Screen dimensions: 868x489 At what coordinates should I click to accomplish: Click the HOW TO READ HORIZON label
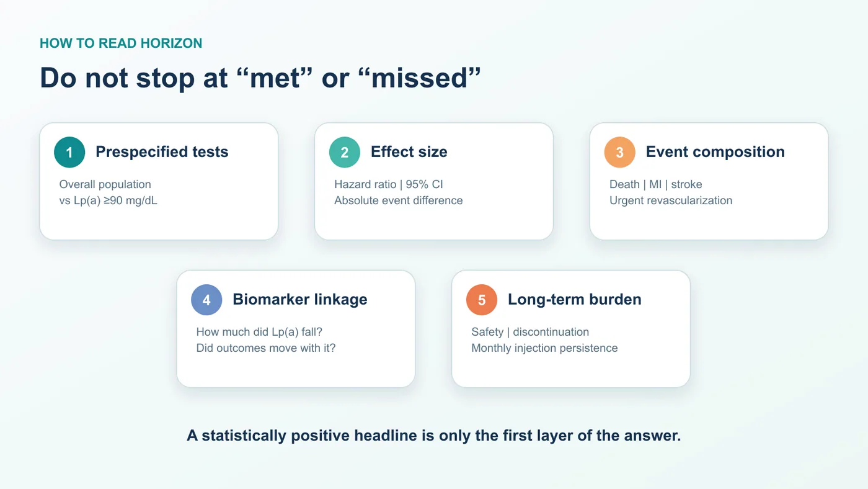(x=121, y=43)
